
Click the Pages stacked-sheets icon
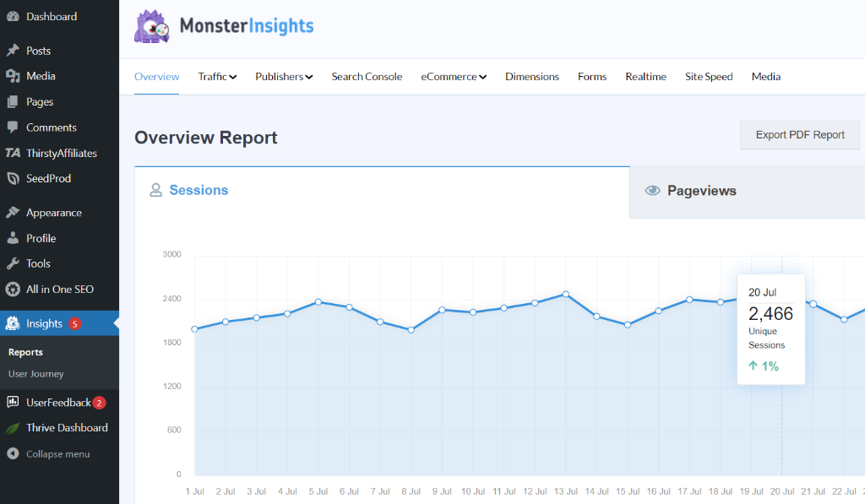13,102
